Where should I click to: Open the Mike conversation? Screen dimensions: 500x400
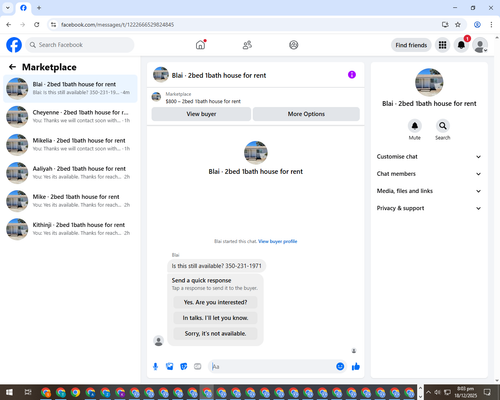[70, 201]
